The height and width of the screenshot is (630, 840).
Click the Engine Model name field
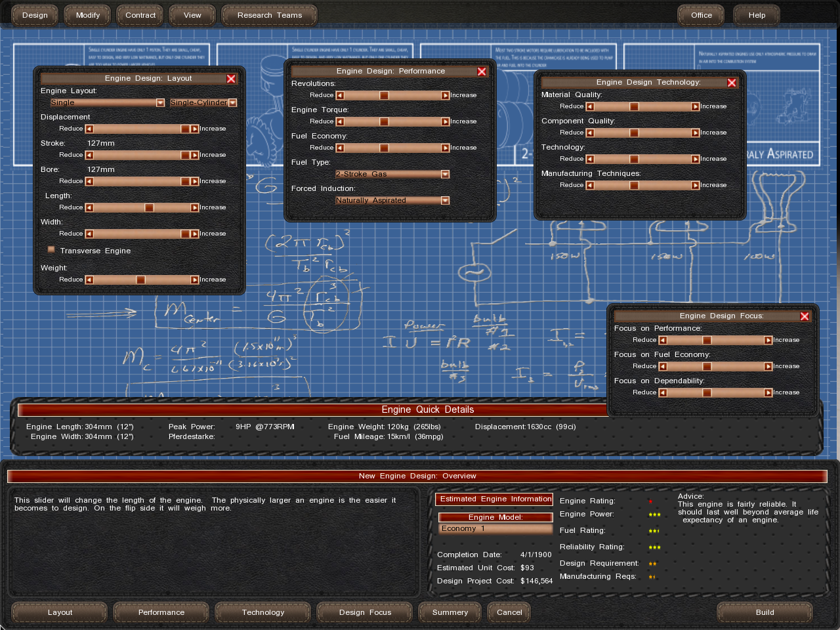coord(495,528)
